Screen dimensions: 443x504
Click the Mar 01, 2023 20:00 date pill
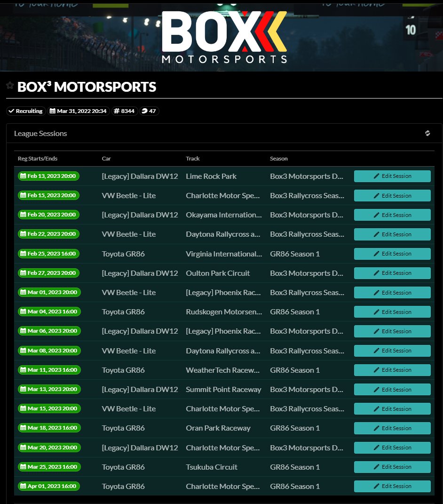pos(49,292)
